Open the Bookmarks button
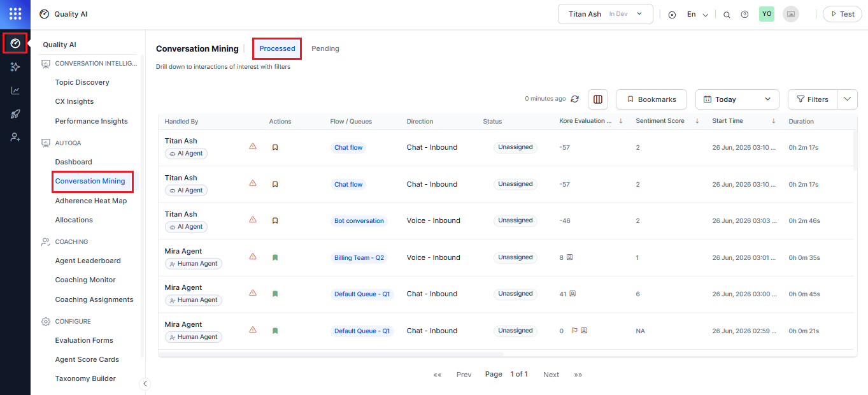Image resolution: width=868 pixels, height=395 pixels. (651, 99)
